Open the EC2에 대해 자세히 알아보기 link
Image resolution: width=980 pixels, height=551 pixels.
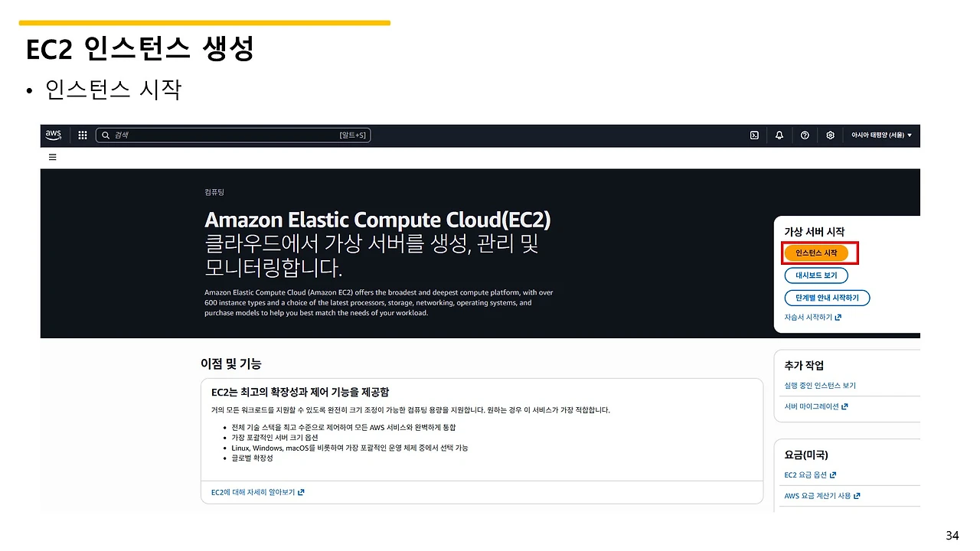point(258,492)
